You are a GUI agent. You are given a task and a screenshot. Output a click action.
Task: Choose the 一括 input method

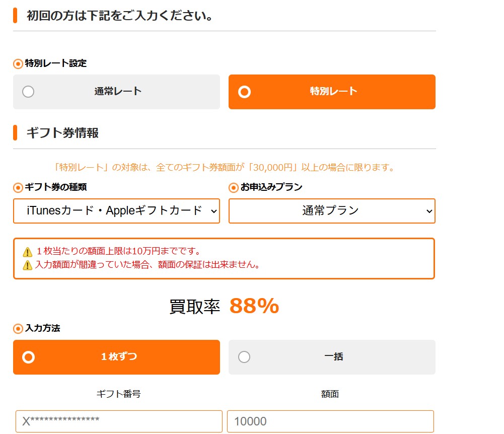point(332,357)
